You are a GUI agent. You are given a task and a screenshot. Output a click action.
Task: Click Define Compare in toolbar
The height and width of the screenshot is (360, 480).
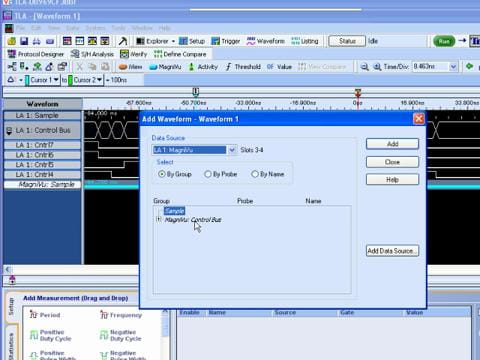(180, 54)
